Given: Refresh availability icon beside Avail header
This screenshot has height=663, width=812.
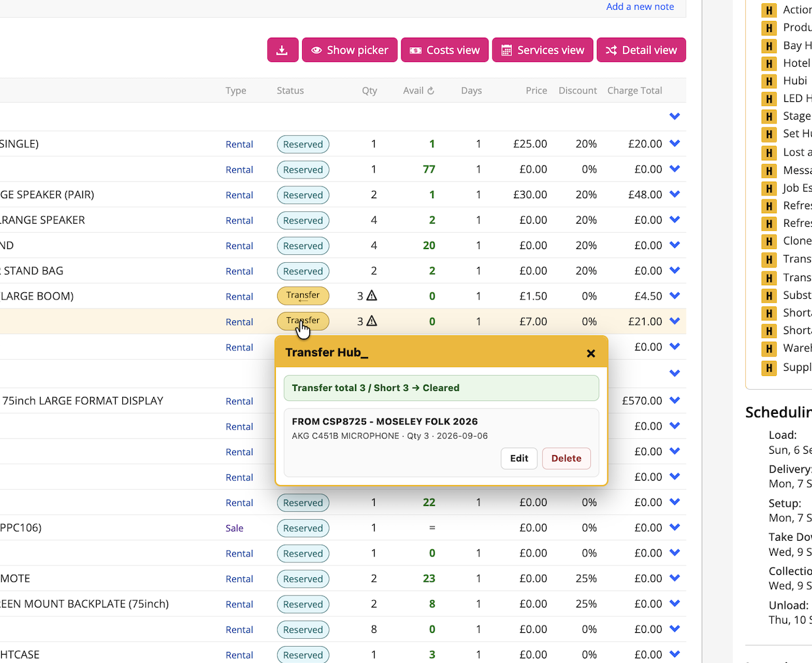Looking at the screenshot, I should pyautogui.click(x=431, y=91).
